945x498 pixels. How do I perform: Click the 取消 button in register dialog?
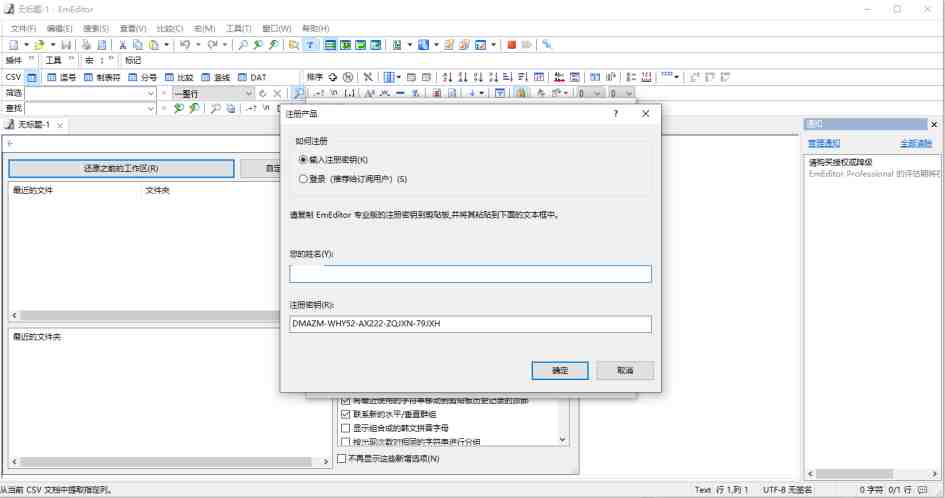click(x=625, y=370)
